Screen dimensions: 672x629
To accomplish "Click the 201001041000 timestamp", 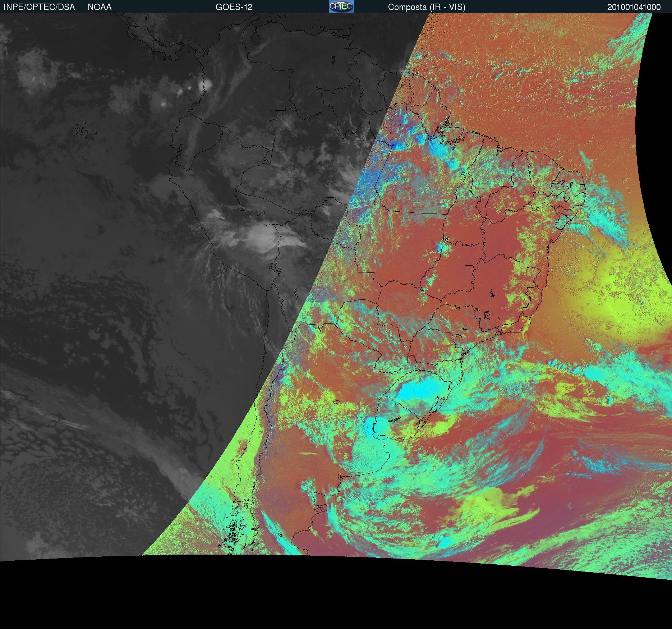I will (x=634, y=7).
